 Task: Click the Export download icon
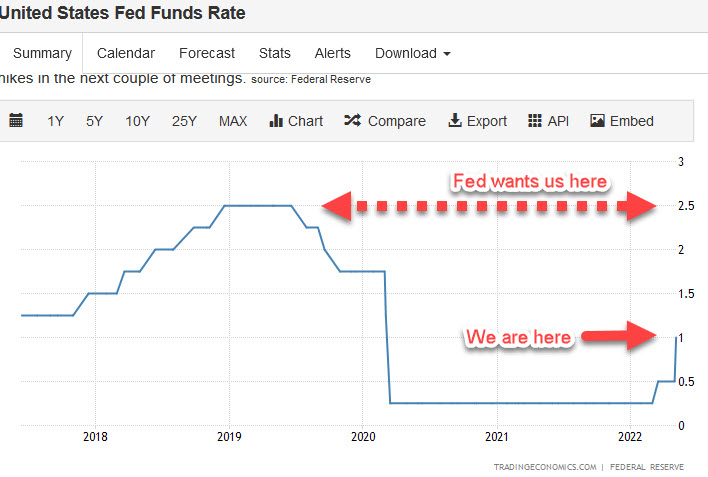tap(454, 121)
